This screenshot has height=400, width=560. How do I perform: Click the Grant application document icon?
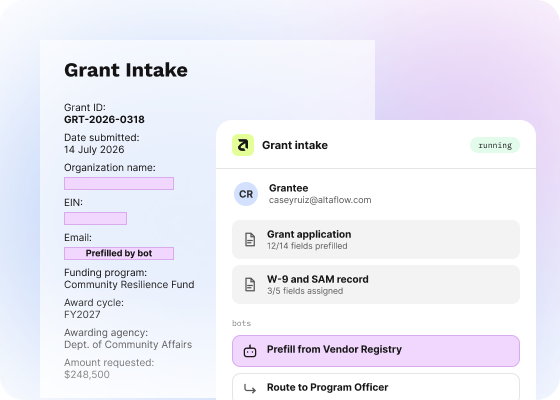[x=250, y=239]
